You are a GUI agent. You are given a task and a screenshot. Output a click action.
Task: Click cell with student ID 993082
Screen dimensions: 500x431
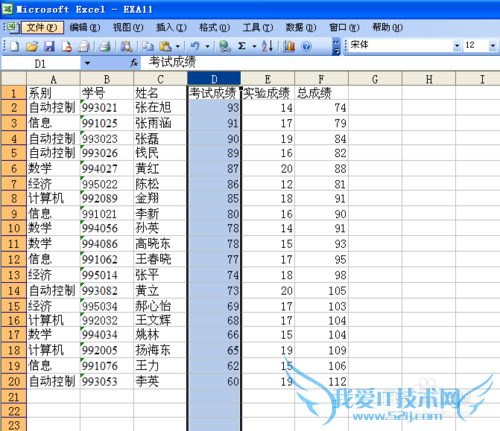pos(107,291)
